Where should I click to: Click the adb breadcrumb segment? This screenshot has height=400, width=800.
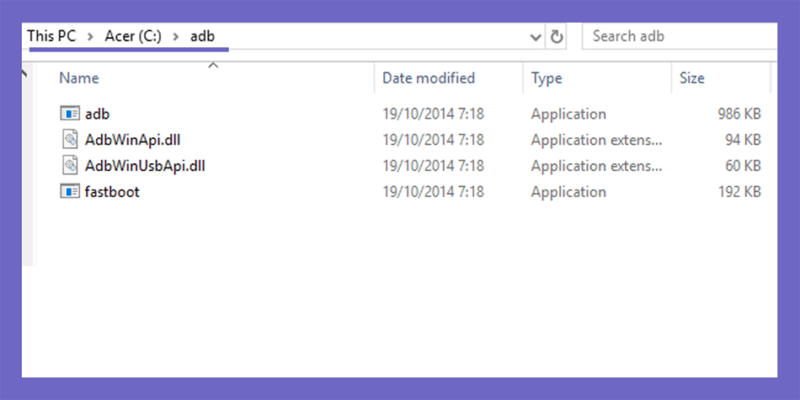coord(203,36)
